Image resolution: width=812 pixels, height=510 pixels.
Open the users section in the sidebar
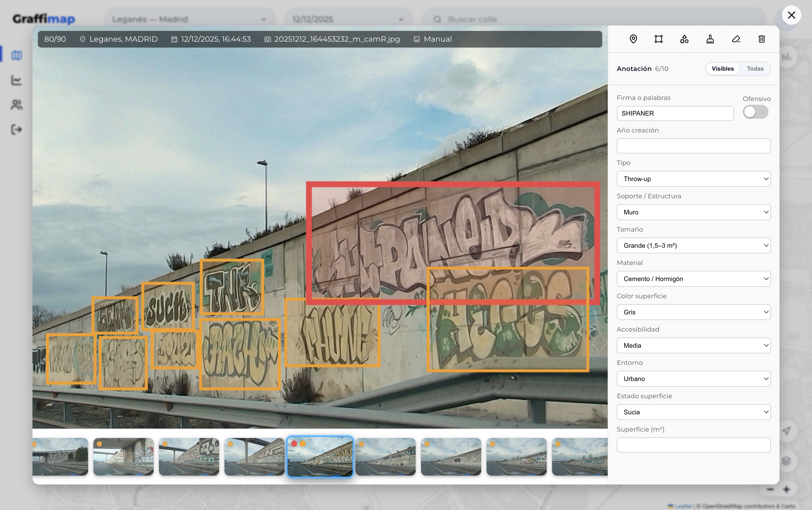(x=17, y=105)
